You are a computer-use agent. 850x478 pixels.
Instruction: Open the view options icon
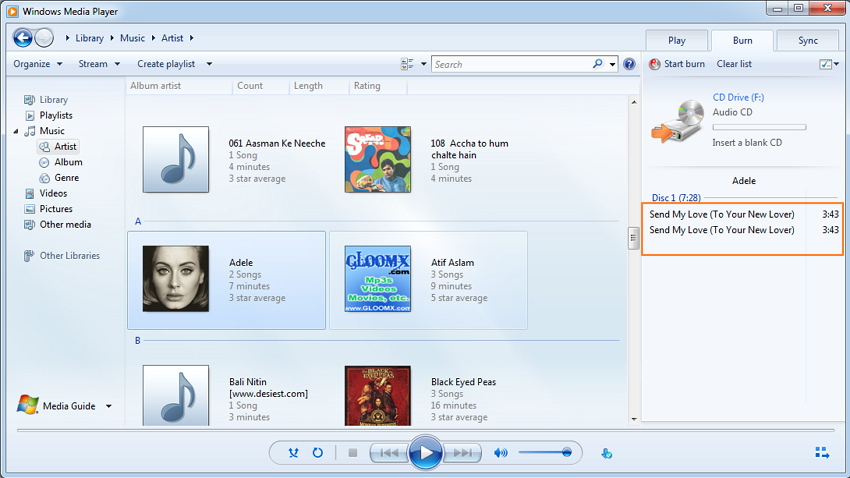(407, 64)
